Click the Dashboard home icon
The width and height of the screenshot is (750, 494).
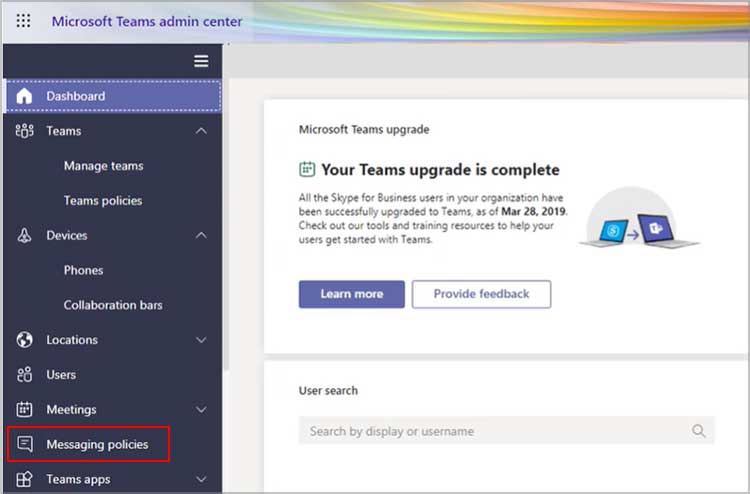click(x=24, y=96)
